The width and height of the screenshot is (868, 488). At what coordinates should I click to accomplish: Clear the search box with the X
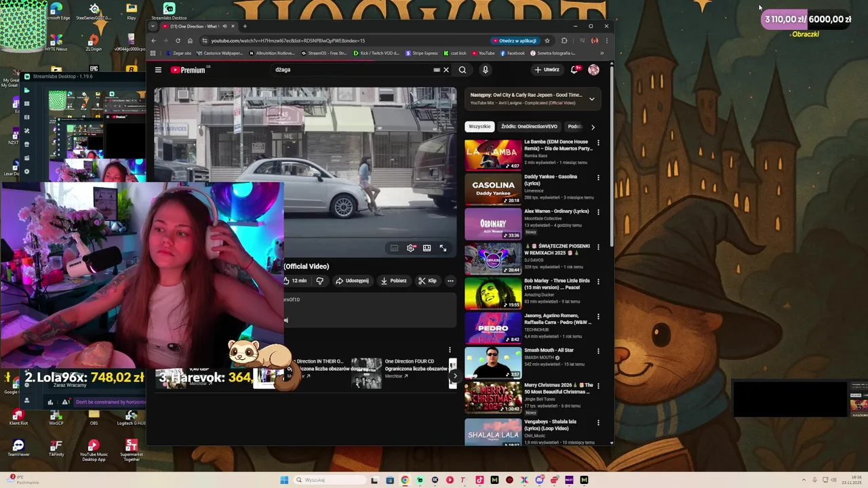[x=446, y=70]
